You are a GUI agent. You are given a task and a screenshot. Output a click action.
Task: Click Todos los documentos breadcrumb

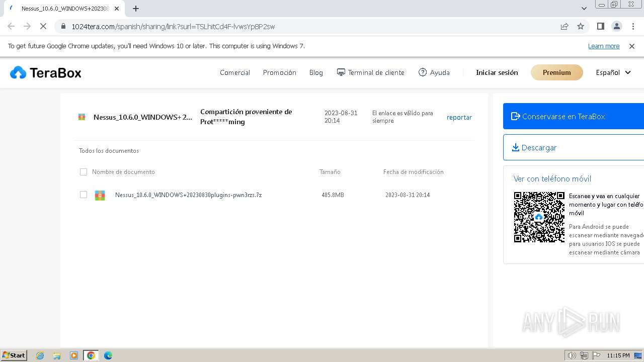pyautogui.click(x=109, y=151)
